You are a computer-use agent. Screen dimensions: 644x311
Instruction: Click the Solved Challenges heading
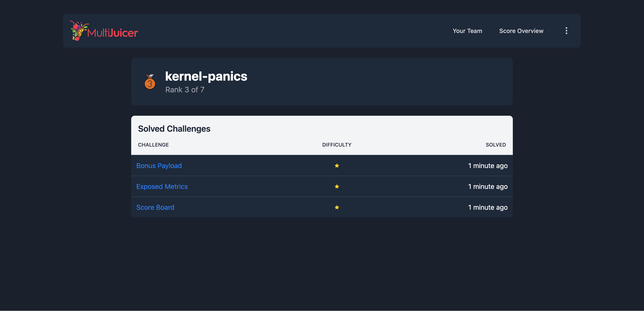click(174, 129)
